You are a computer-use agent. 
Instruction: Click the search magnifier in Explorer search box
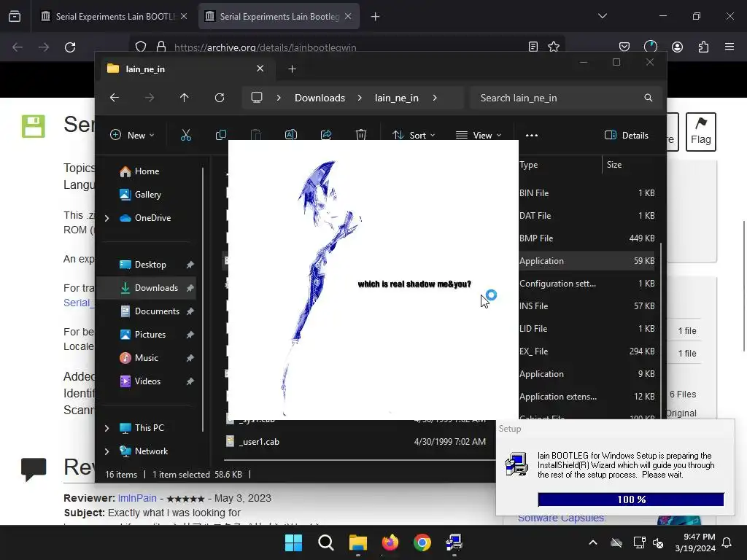coord(649,98)
